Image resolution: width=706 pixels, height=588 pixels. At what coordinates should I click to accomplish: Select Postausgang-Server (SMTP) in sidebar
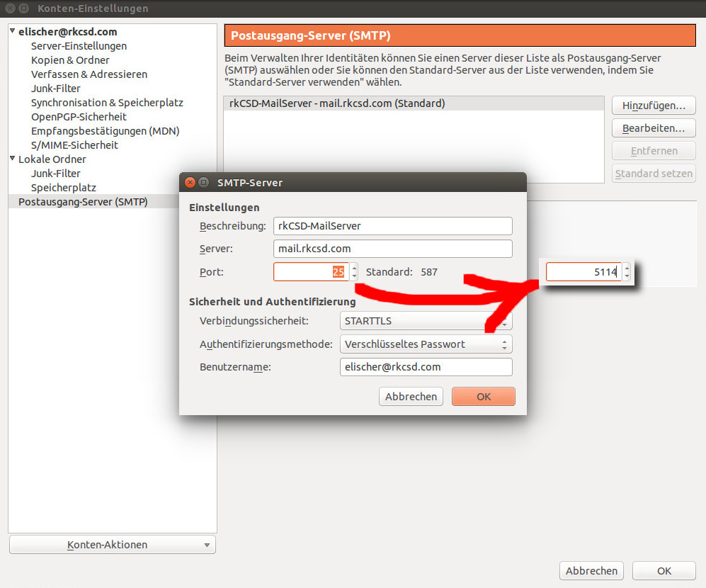point(83,202)
